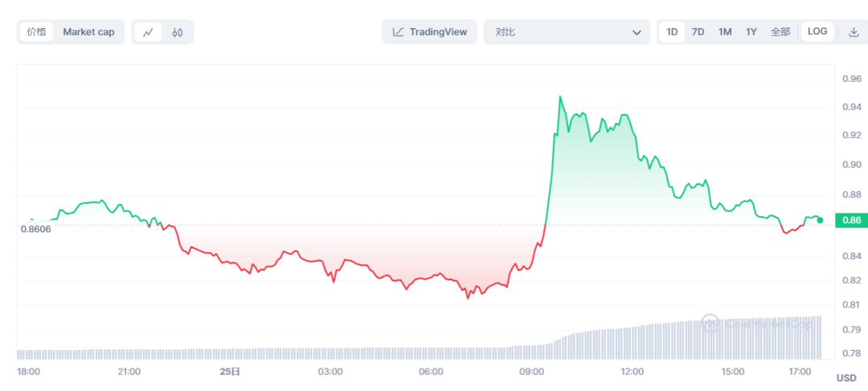Click the download chart icon
Viewport: 868px width, 391px height.
pos(854,32)
